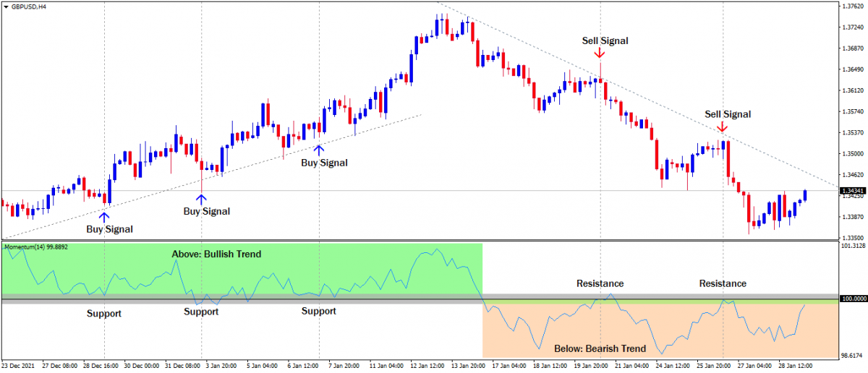The image size is (868, 373).
Task: Click time axis label 23 Dec 2021
Action: click(20, 366)
